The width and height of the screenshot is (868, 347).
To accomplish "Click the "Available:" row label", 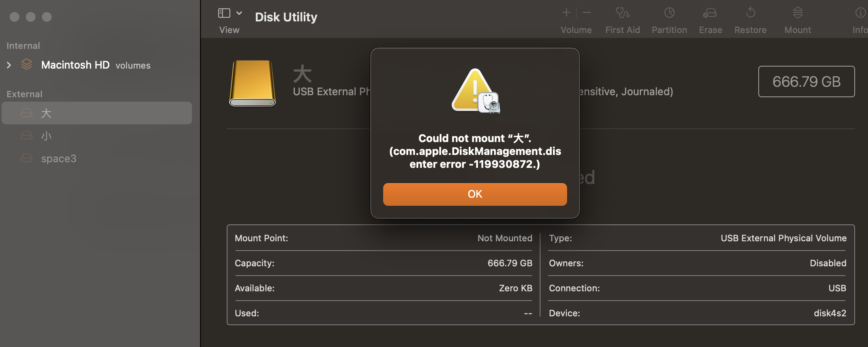I will point(255,288).
